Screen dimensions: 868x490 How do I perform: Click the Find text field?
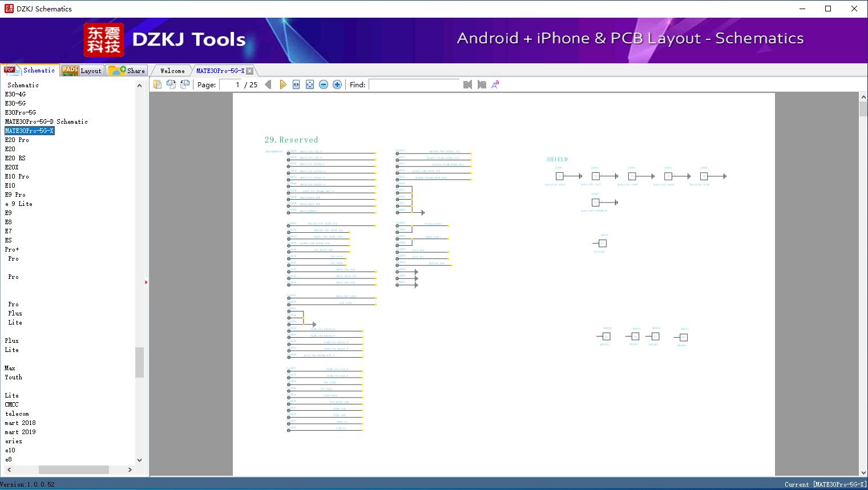point(414,84)
